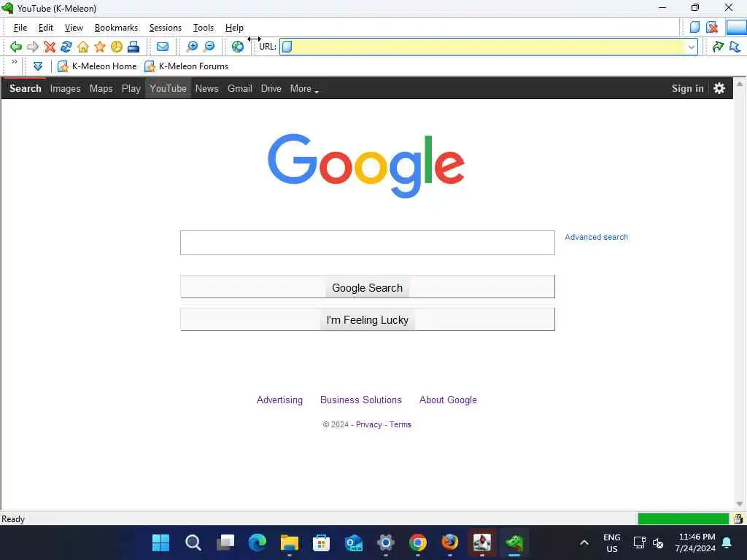Image resolution: width=747 pixels, height=560 pixels.
Task: Click I'm Feeling Lucky button
Action: tap(368, 319)
